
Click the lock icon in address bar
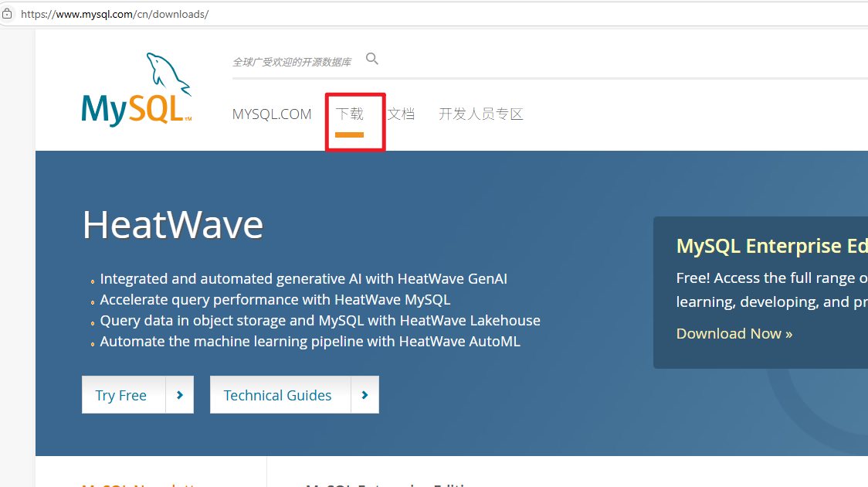pos(7,14)
